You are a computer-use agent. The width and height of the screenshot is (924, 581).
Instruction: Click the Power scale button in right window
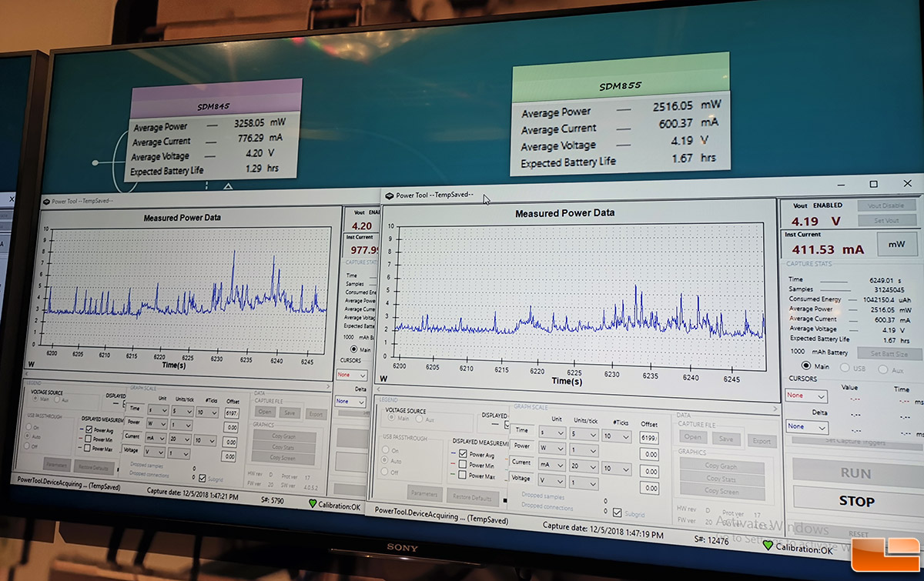(x=521, y=446)
